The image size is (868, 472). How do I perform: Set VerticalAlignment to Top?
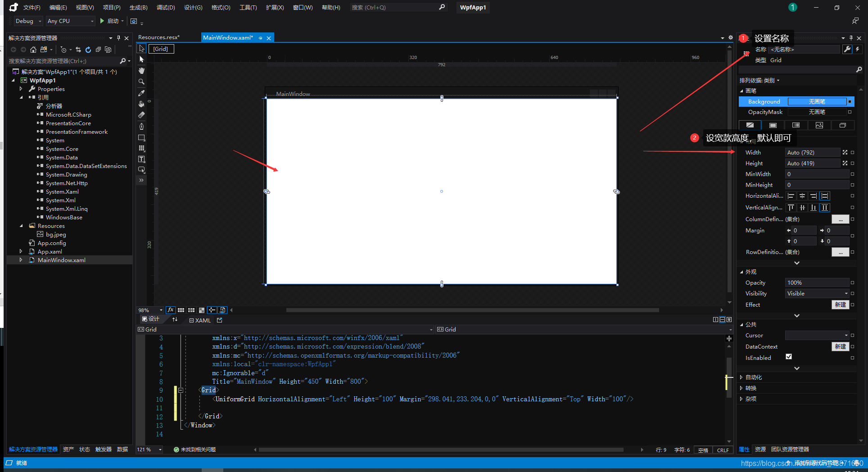(791, 208)
